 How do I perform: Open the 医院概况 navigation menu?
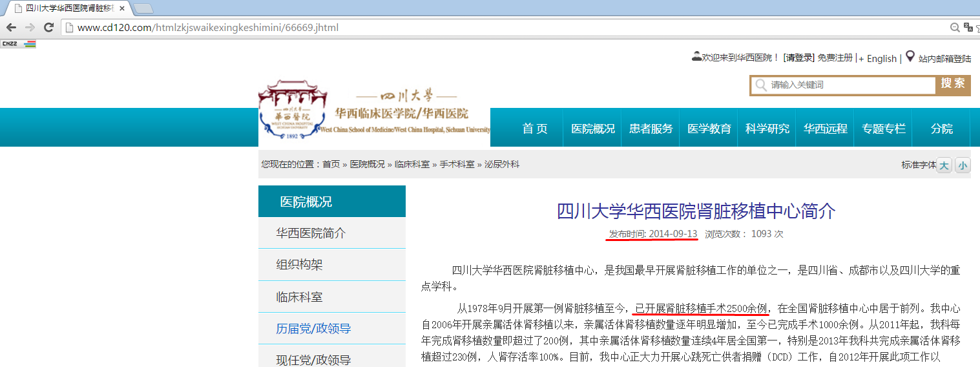click(592, 129)
